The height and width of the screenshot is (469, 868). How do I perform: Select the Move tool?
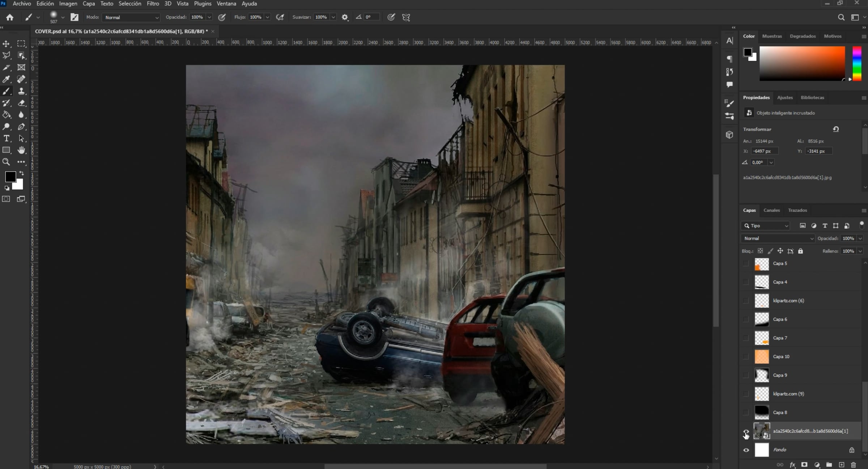6,44
